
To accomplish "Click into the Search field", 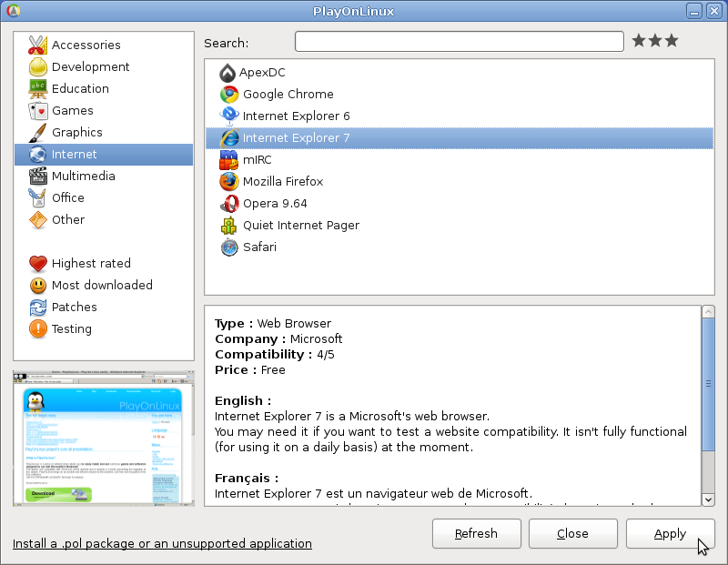I will [x=460, y=42].
